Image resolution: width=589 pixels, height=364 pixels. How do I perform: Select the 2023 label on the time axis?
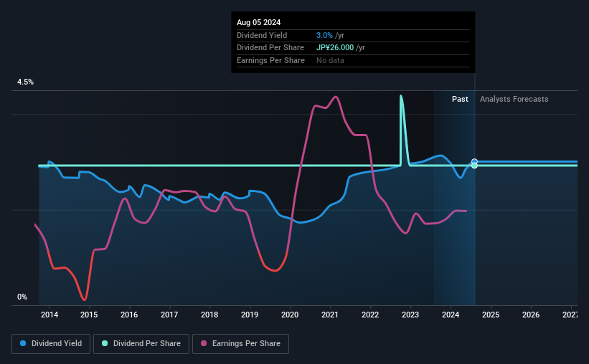tap(410, 315)
